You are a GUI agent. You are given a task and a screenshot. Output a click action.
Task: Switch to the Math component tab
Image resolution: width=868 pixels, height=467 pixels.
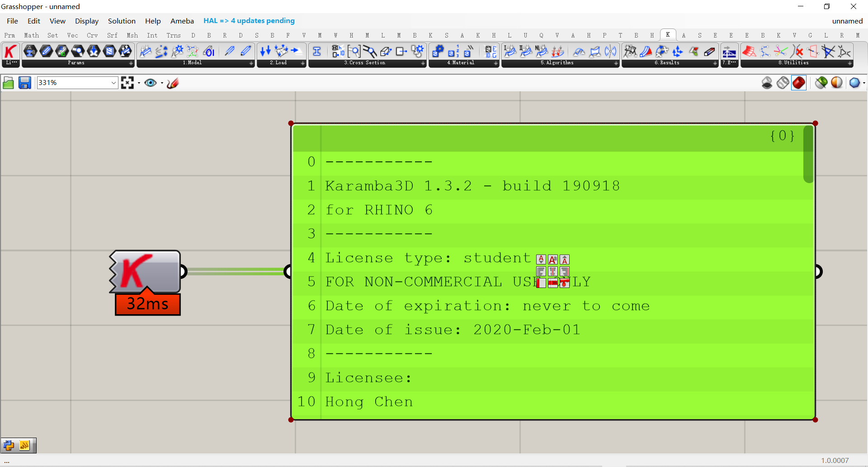point(32,35)
